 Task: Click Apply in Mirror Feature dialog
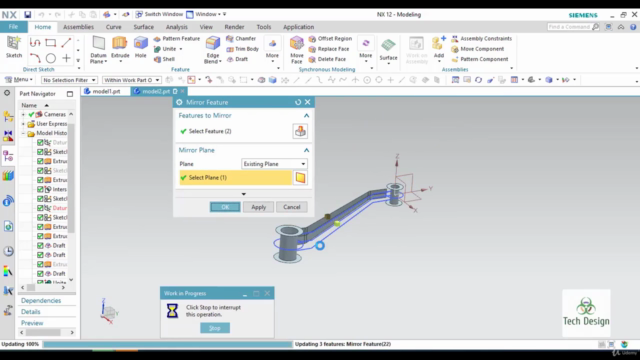point(258,207)
